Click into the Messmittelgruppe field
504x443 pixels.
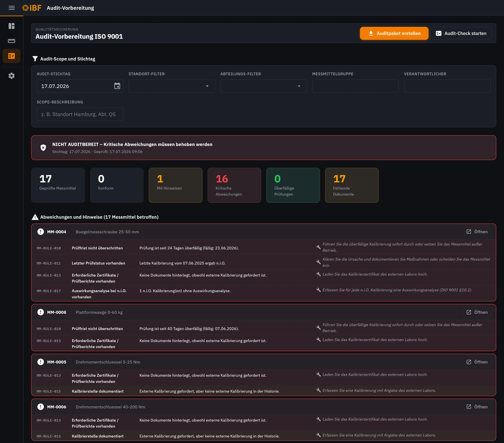pyautogui.click(x=355, y=86)
